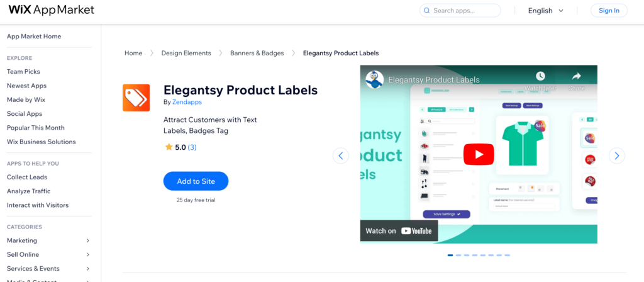Open Popular This Month in sidebar
The image size is (644, 282).
click(x=36, y=127)
